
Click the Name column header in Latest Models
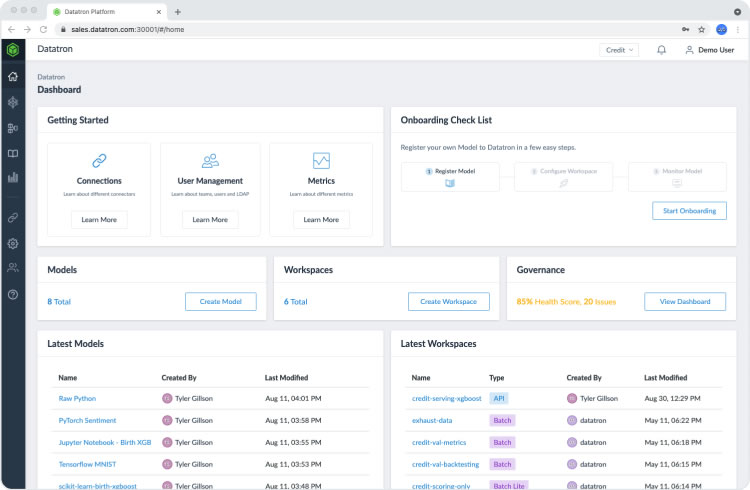(67, 378)
